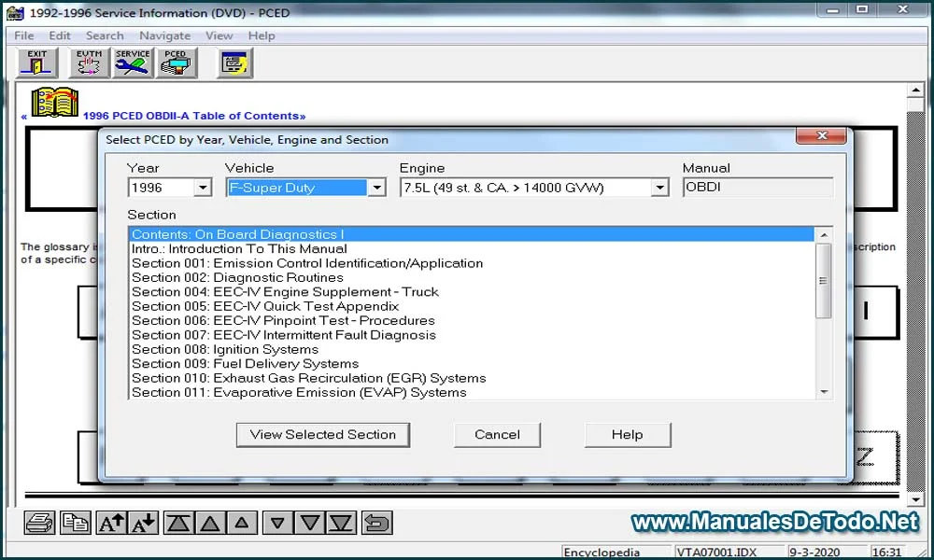Image resolution: width=934 pixels, height=560 pixels.
Task: Select 'Section 008: Ignition Systems'
Action: (x=472, y=349)
